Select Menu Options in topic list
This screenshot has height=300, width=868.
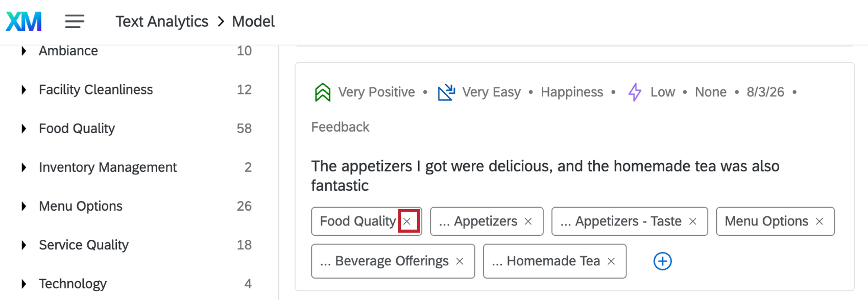pos(81,206)
